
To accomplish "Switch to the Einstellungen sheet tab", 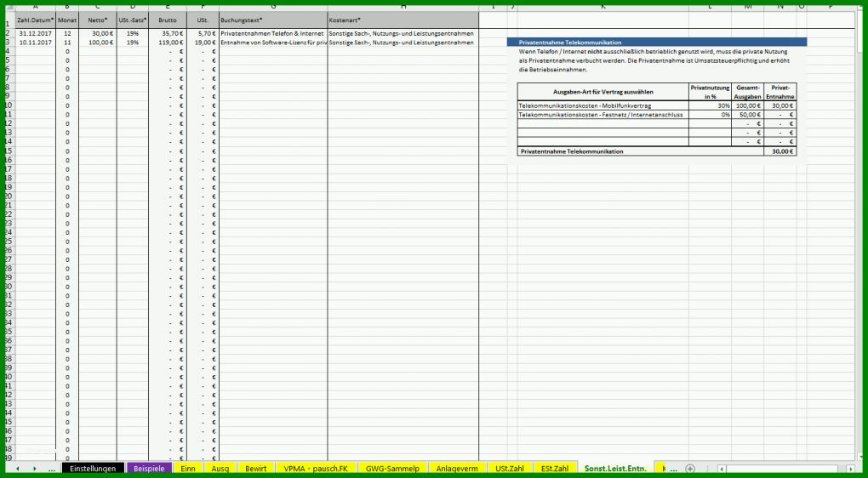I will pos(93,469).
